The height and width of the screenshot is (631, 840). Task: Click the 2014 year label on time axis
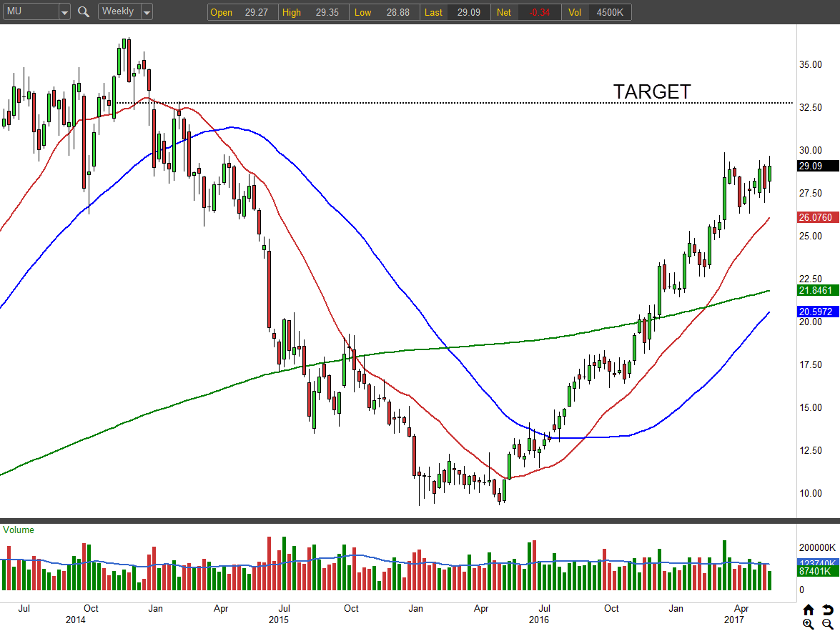76,620
